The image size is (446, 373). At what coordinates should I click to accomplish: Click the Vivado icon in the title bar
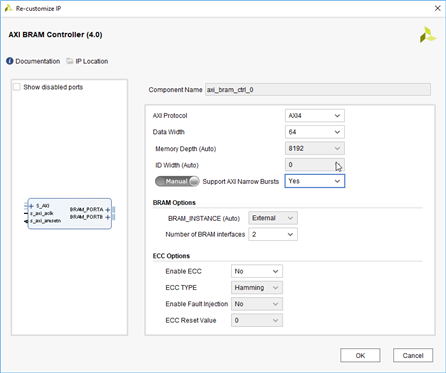(8, 8)
